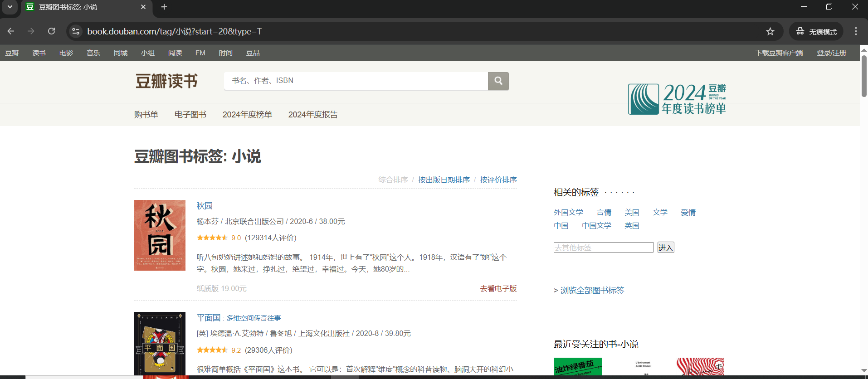Image resolution: width=868 pixels, height=379 pixels.
Task: Open the 油炸绿番茄 book thumbnail
Action: [x=578, y=366]
